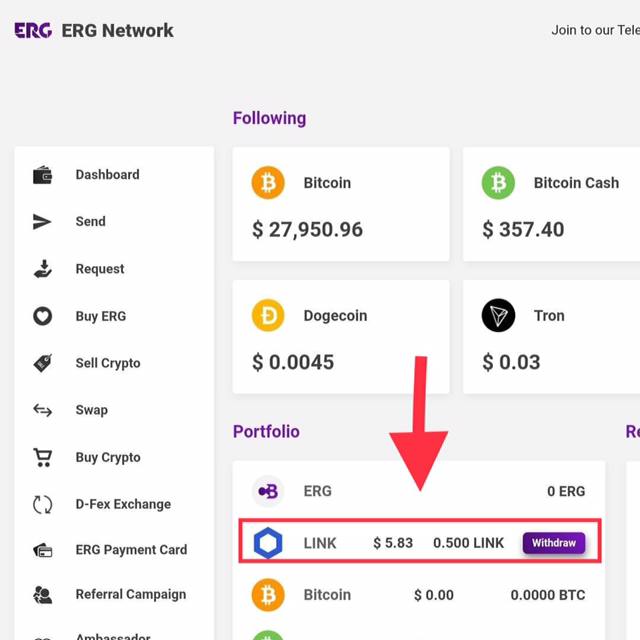Click the Buy Crypto cart icon

pos(42,458)
